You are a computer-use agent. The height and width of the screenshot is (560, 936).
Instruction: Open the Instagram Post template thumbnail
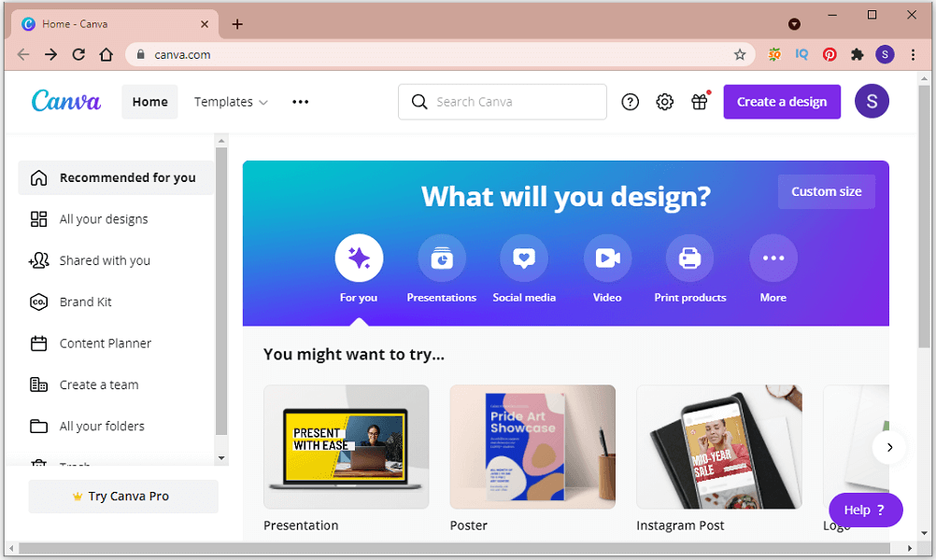[719, 447]
